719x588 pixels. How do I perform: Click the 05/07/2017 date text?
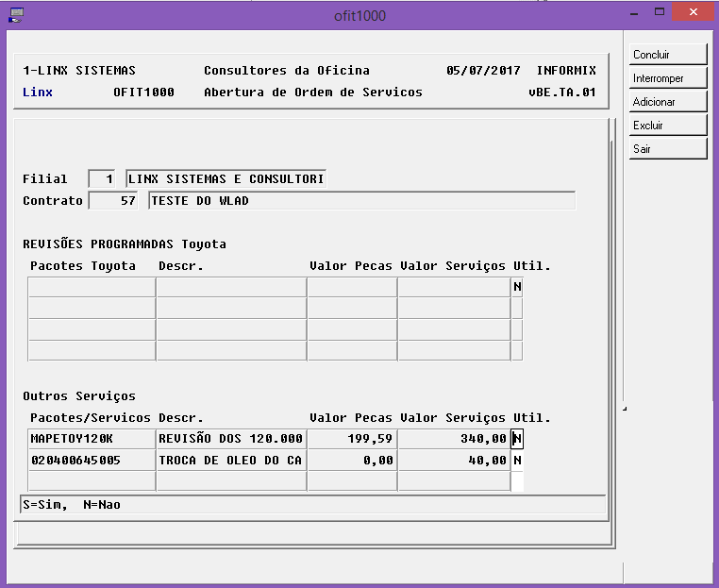[483, 70]
